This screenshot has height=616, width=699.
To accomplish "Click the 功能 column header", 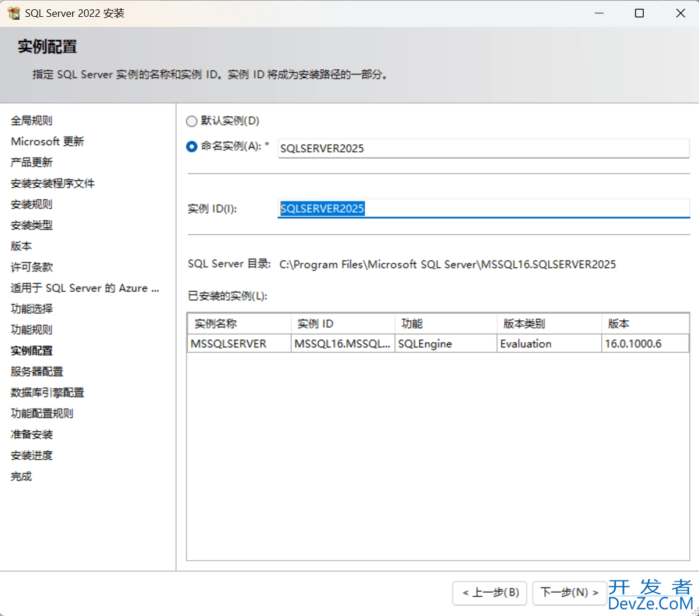I will point(446,324).
